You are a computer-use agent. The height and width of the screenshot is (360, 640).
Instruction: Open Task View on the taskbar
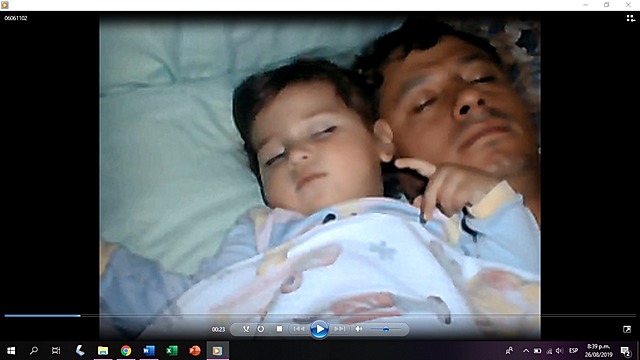click(x=56, y=350)
